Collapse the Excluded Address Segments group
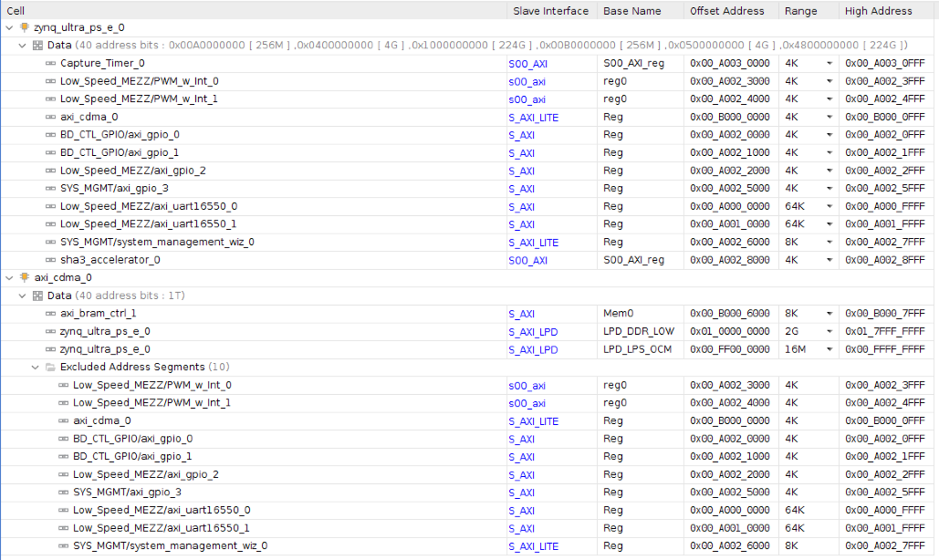The height and width of the screenshot is (560, 939). point(36,367)
